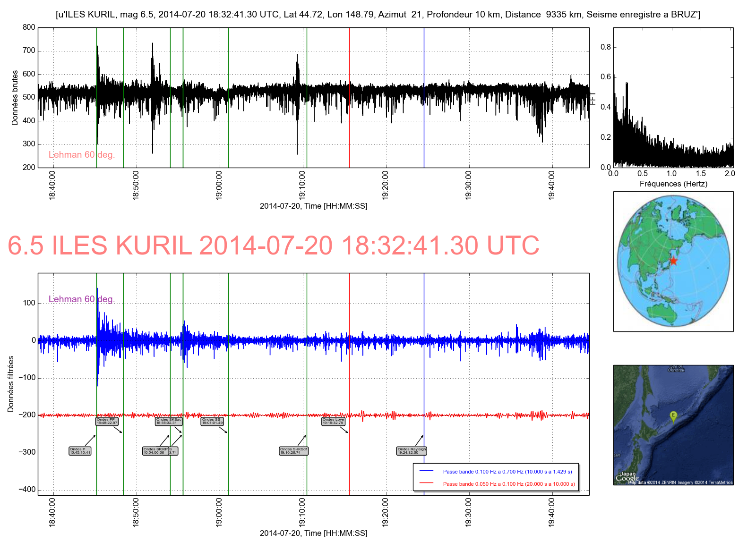Image resolution: width=756 pixels, height=550 pixels.
Task: Click the Ondes Rayleigh label box
Action: pyautogui.click(x=412, y=451)
